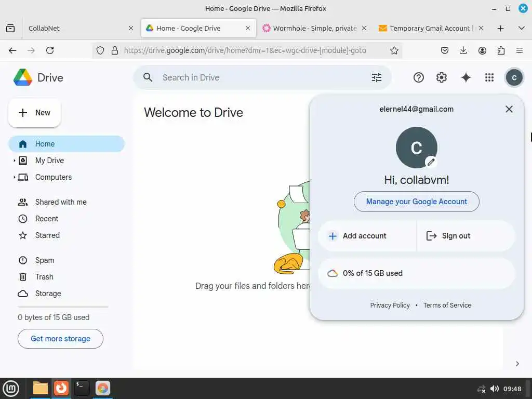
Task: Click the New button
Action: point(35,113)
